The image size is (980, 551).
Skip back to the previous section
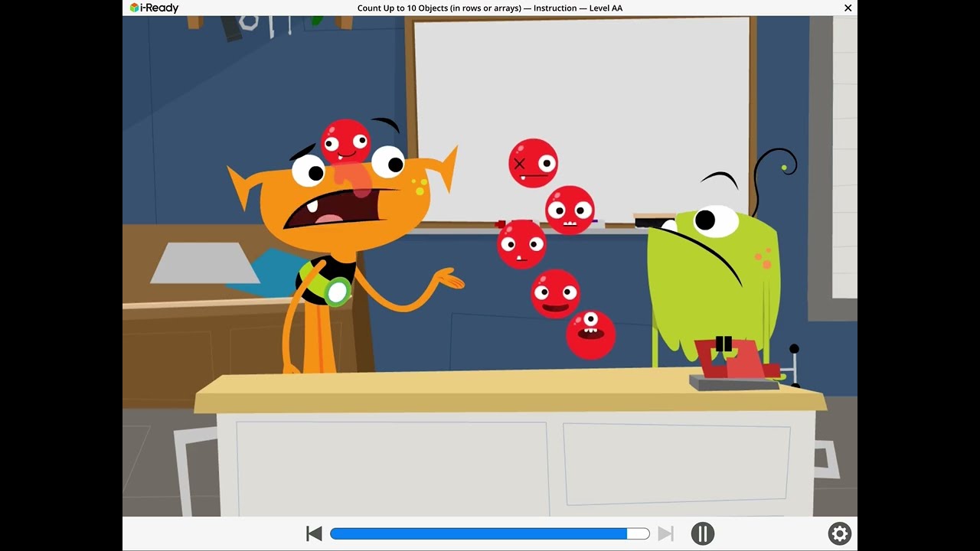click(314, 533)
